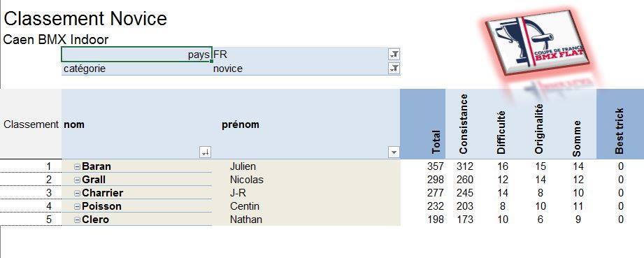Collapse the Clero row group
644x258 pixels.
click(x=77, y=220)
